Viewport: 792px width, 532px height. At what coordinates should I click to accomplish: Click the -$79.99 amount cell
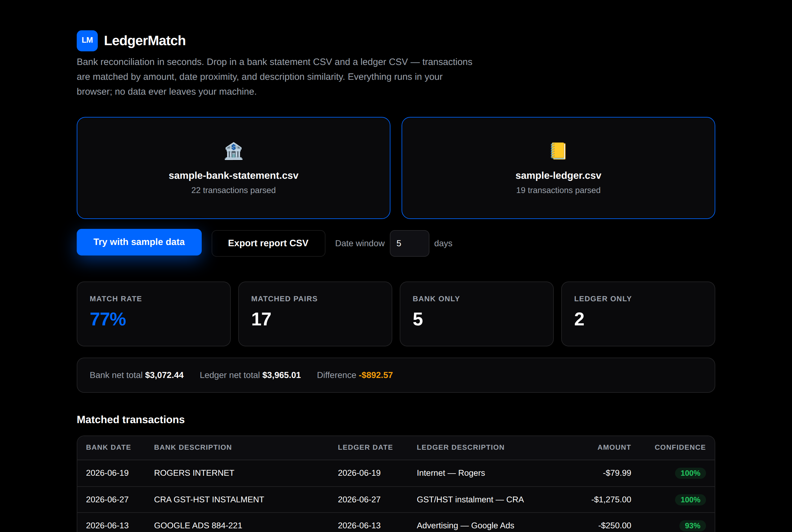617,473
